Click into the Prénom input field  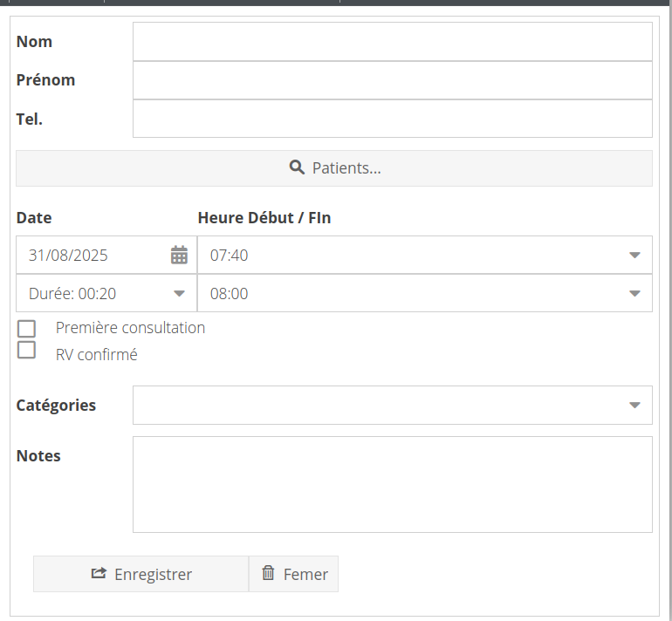point(392,80)
